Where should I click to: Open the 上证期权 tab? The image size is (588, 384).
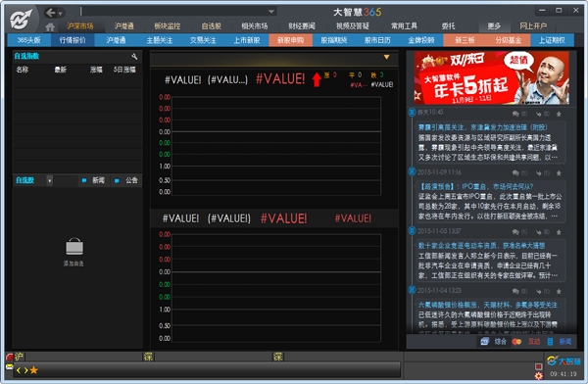click(552, 40)
